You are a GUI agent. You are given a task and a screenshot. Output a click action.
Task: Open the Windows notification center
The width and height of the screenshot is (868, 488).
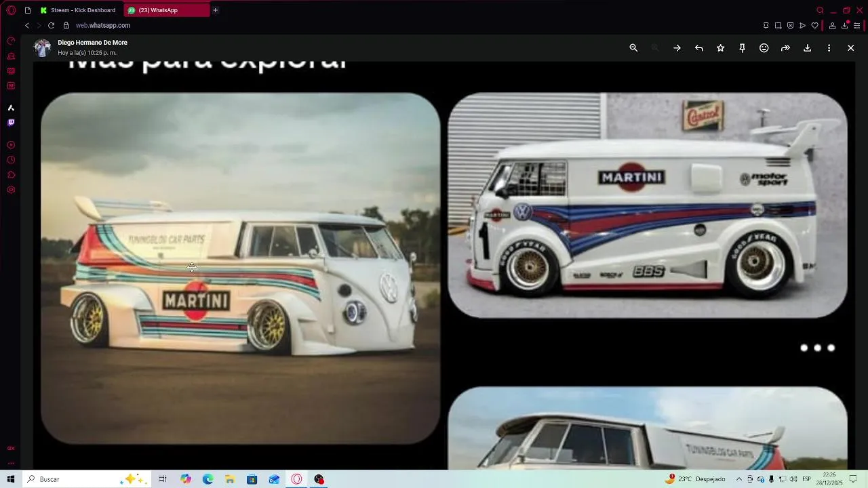[853, 479]
